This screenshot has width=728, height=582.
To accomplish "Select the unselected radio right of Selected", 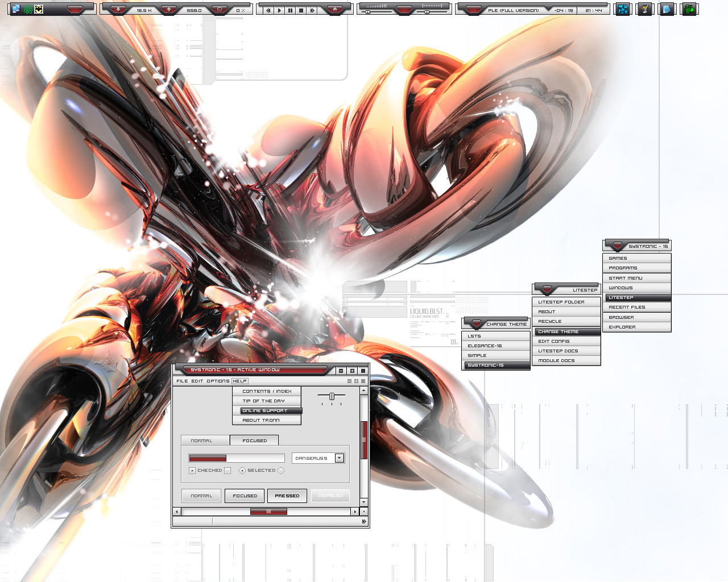I will (281, 471).
